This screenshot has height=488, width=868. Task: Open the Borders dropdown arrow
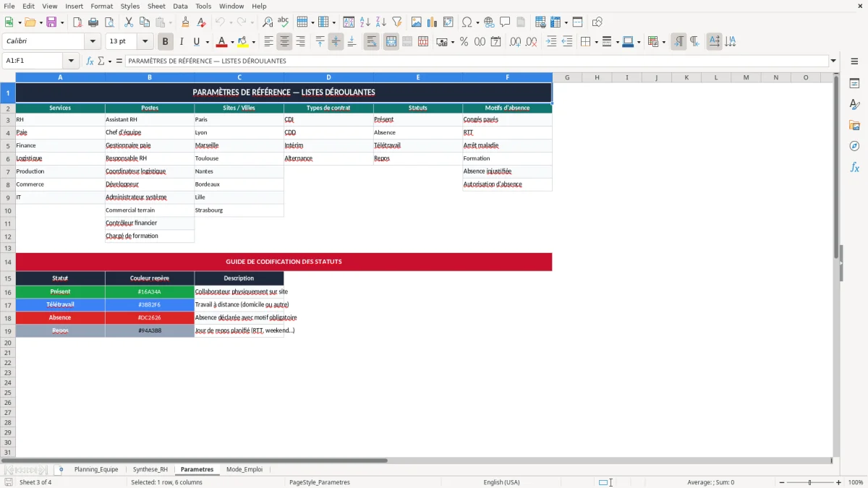click(x=596, y=42)
